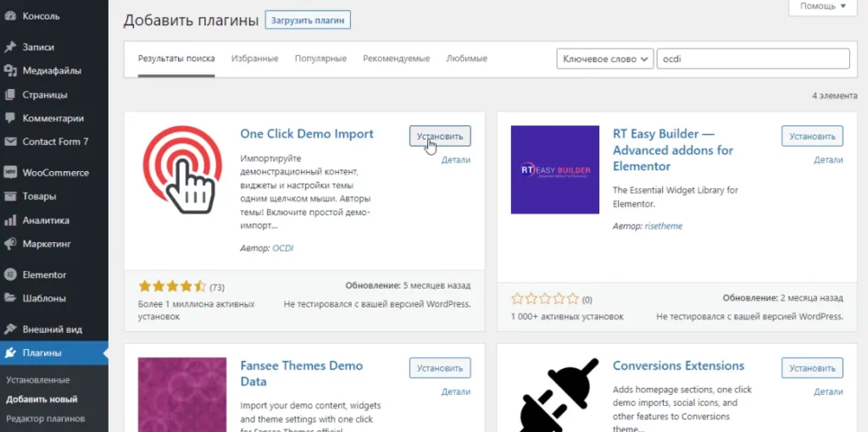Screen dimensions: 868x432
Task: Click Загрузить плагин button
Action: (308, 20)
